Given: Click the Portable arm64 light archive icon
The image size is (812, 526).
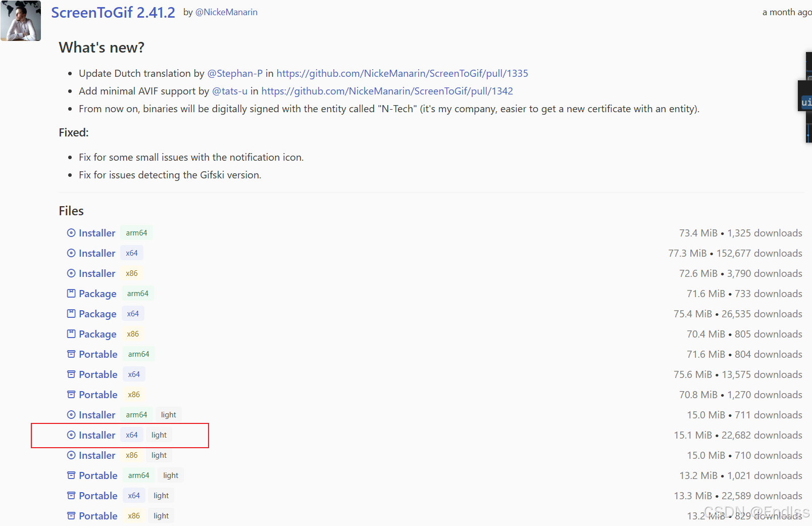Looking at the screenshot, I should point(71,475).
